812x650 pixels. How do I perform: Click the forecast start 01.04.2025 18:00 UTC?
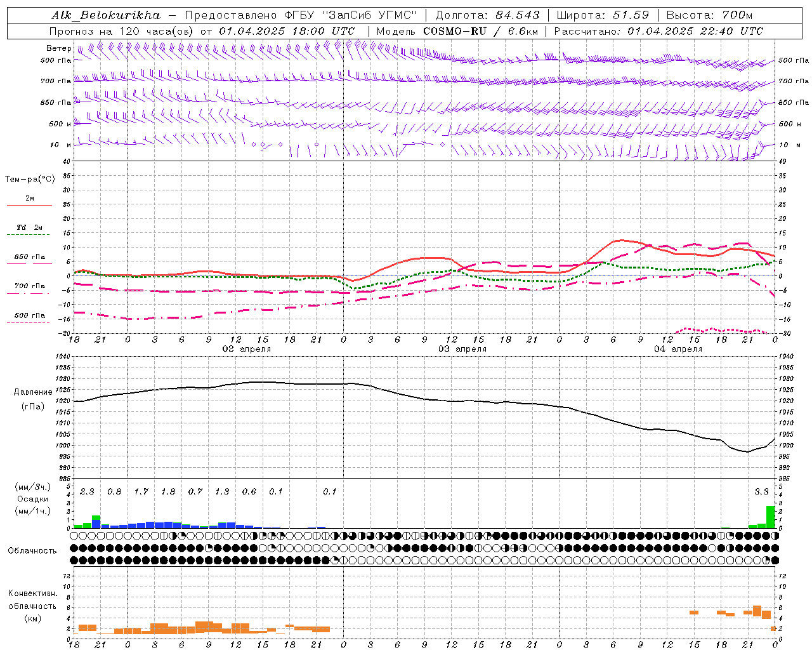click(x=287, y=31)
